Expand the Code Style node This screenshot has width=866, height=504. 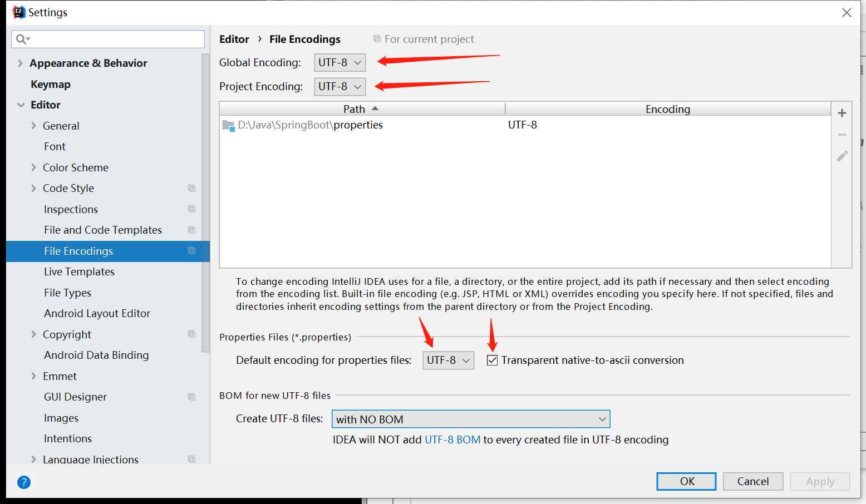[33, 188]
